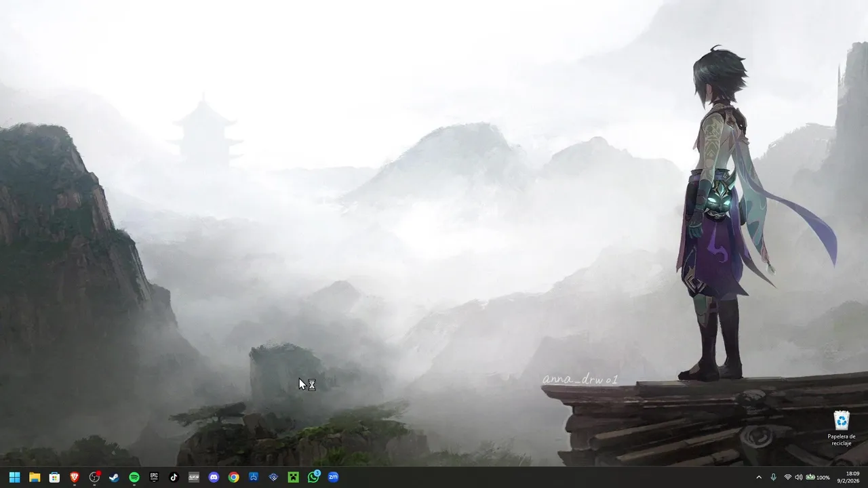868x488 pixels.
Task: Open the blue diamond-shaped app icon
Action: (273, 477)
